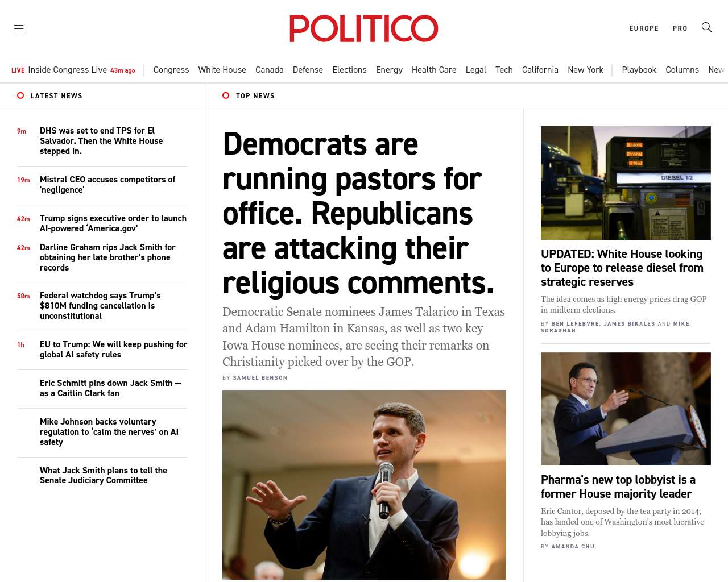The image size is (728, 582).
Task: Click the search magnifier icon
Action: tap(707, 27)
